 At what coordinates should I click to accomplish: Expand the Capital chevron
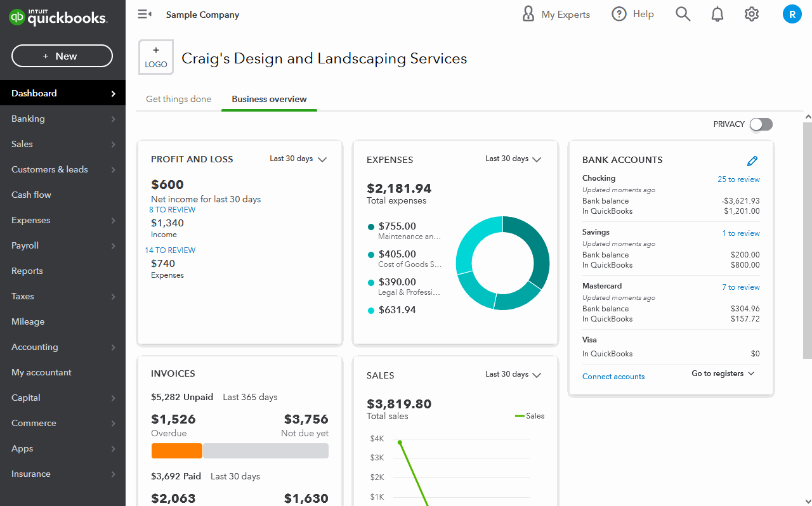tap(113, 398)
